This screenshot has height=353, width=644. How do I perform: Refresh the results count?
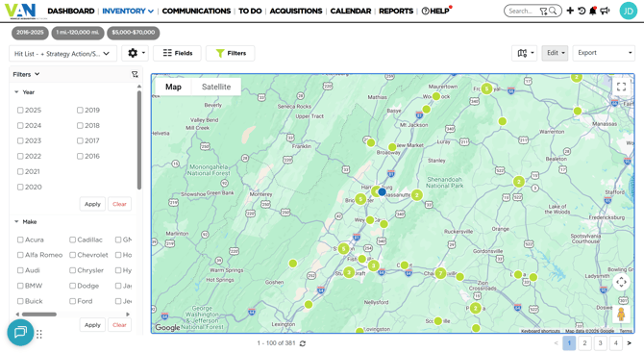303,343
